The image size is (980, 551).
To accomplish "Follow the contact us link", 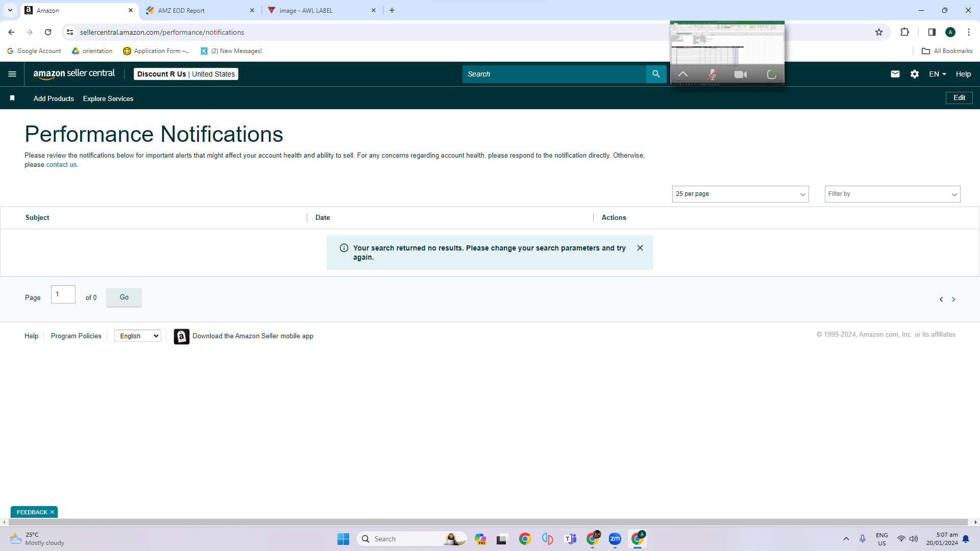I will (61, 165).
